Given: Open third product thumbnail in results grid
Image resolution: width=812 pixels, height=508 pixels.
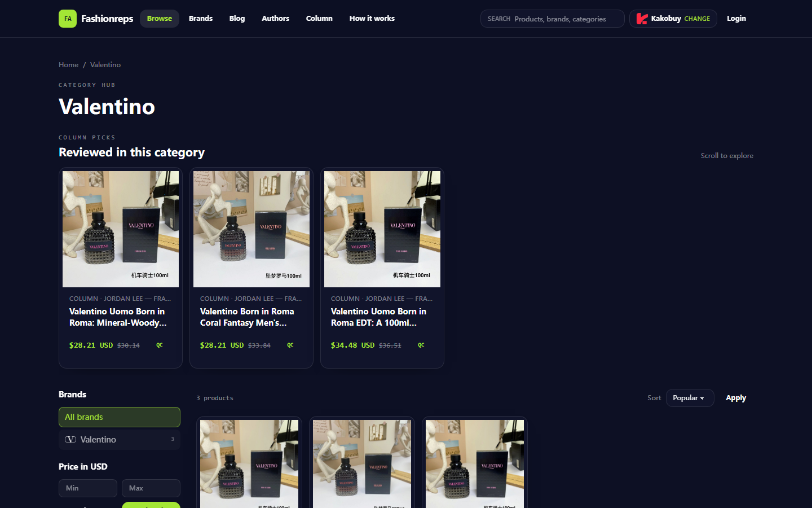Looking at the screenshot, I should coord(475,464).
